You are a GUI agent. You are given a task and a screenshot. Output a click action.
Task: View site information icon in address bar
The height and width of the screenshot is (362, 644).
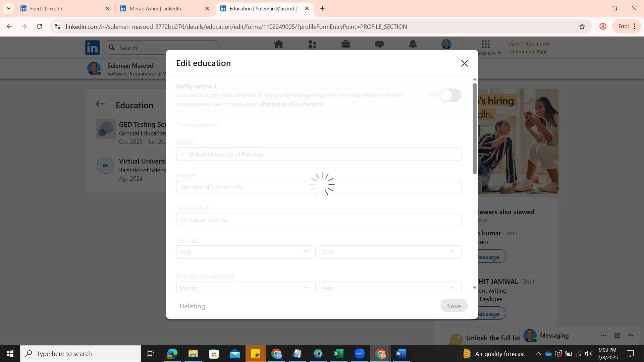(57, 26)
